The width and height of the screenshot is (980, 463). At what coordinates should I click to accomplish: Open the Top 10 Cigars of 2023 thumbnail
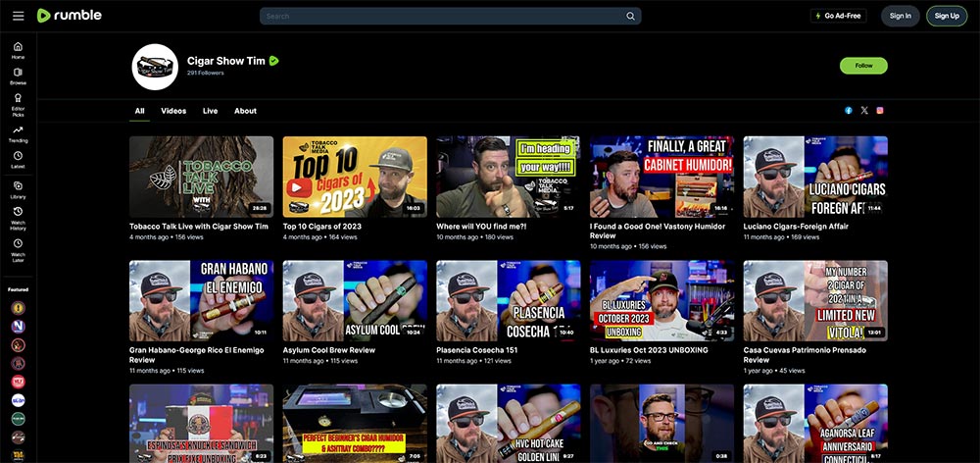(x=355, y=177)
